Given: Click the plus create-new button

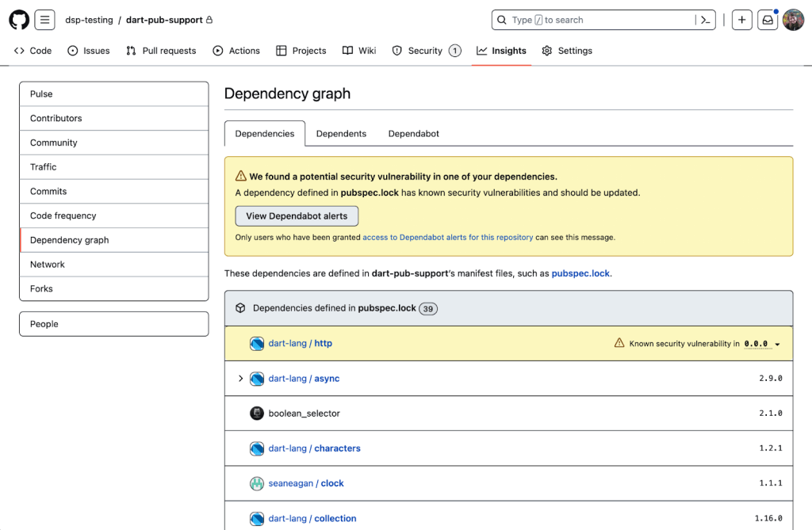Looking at the screenshot, I should coord(741,20).
